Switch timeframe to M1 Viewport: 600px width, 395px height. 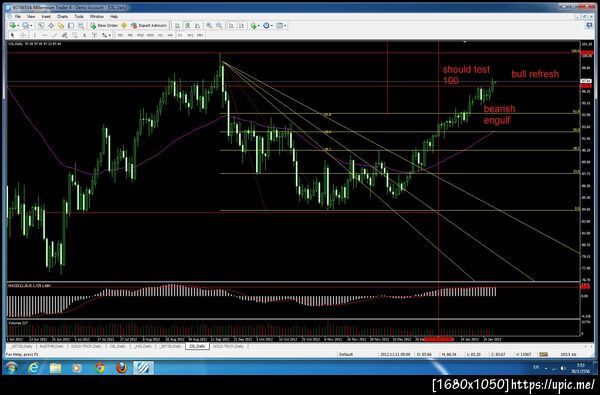(121, 35)
